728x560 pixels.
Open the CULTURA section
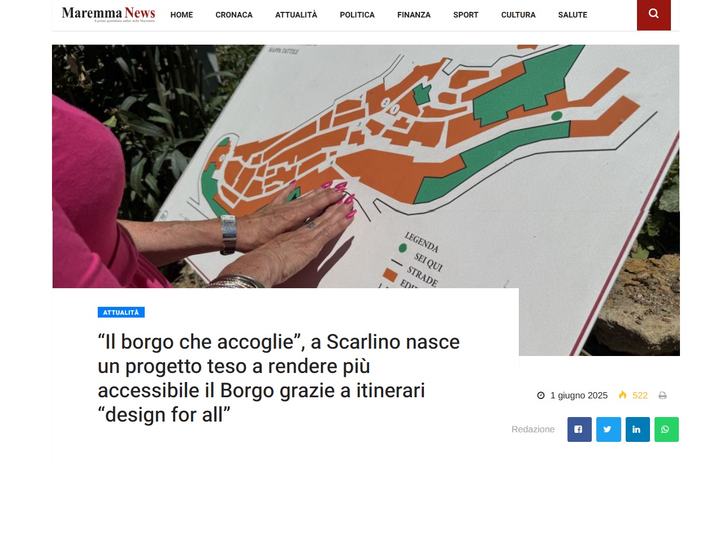pyautogui.click(x=518, y=15)
